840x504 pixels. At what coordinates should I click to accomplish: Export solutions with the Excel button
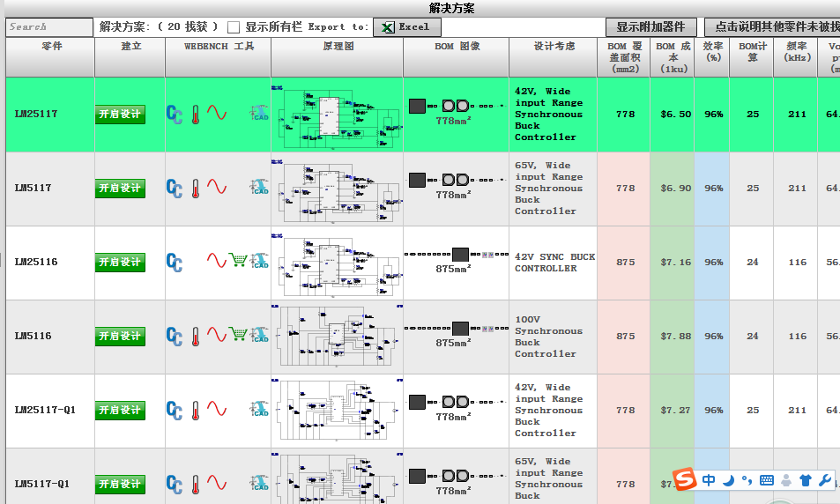click(x=407, y=26)
